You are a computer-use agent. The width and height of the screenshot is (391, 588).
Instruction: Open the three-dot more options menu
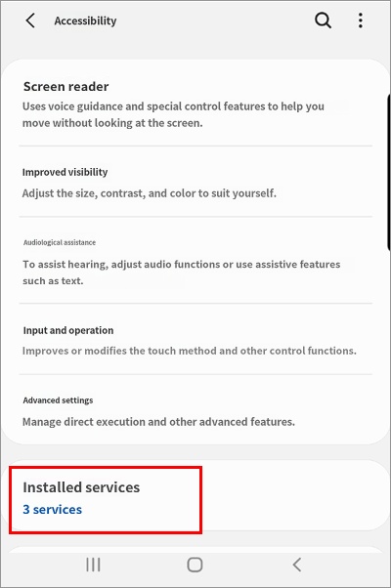click(361, 21)
